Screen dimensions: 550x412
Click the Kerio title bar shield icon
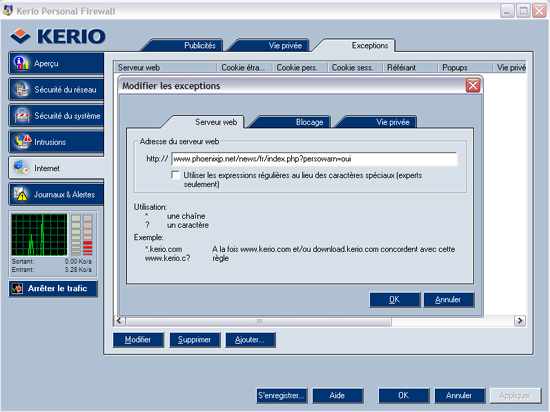click(7, 11)
